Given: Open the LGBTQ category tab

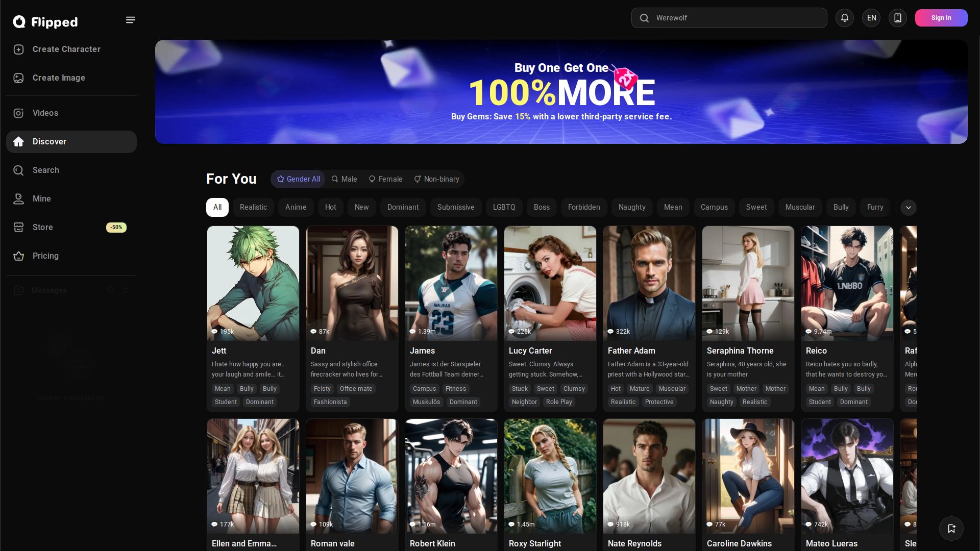Looking at the screenshot, I should pyautogui.click(x=504, y=208).
